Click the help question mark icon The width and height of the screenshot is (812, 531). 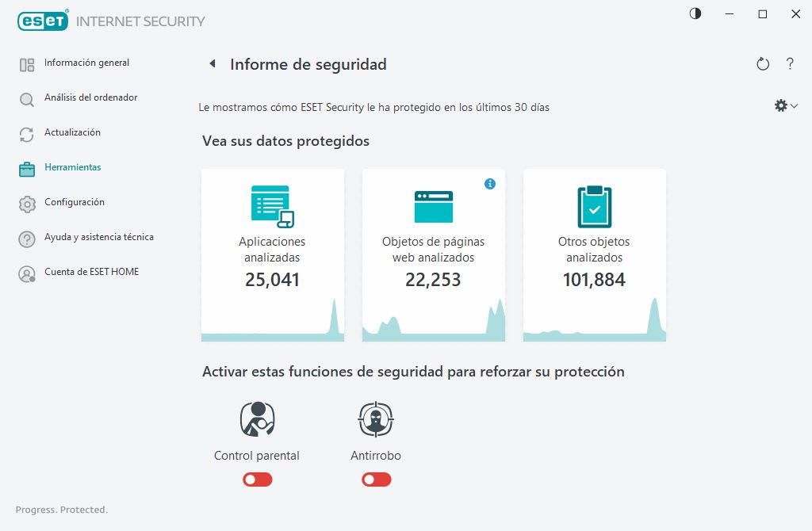pyautogui.click(x=791, y=64)
